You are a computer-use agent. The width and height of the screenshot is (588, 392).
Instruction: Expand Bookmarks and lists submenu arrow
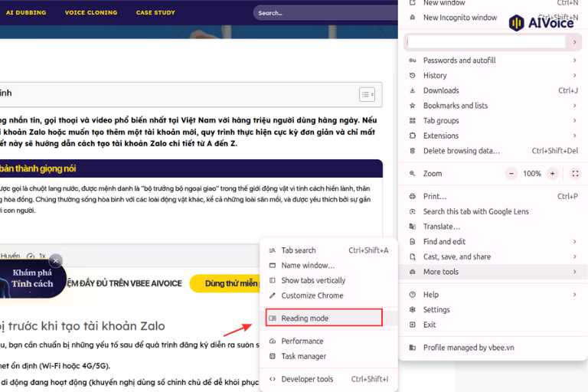575,106
